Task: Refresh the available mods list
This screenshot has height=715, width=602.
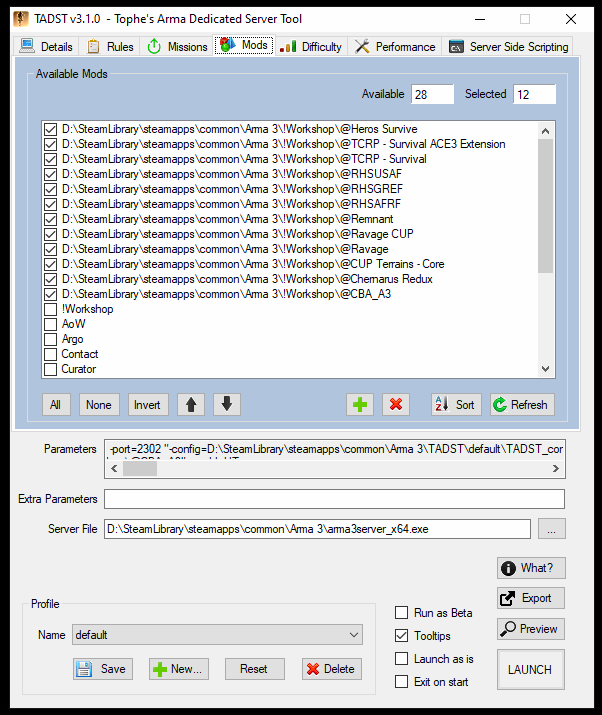Action: point(522,404)
